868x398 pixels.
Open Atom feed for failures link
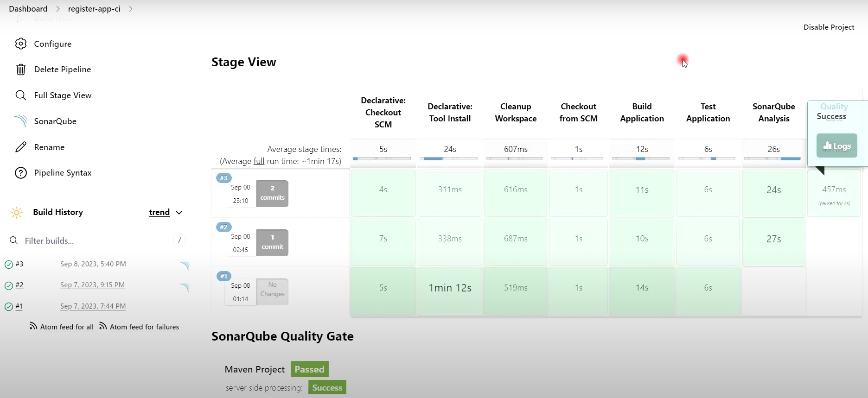point(144,327)
